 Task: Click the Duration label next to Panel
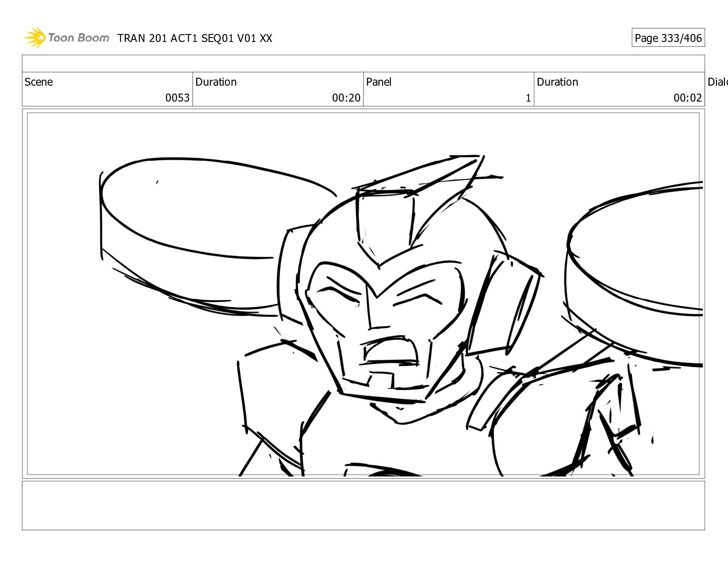pyautogui.click(x=557, y=82)
